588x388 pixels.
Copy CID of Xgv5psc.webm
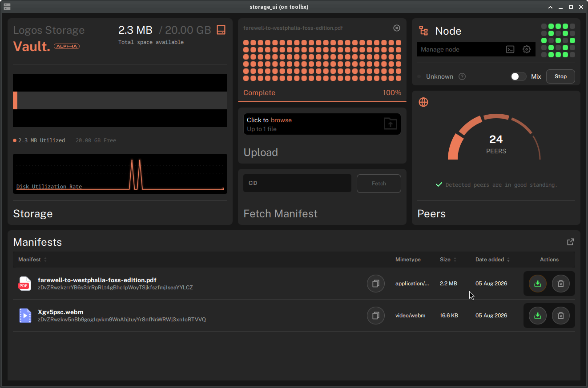coord(376,316)
